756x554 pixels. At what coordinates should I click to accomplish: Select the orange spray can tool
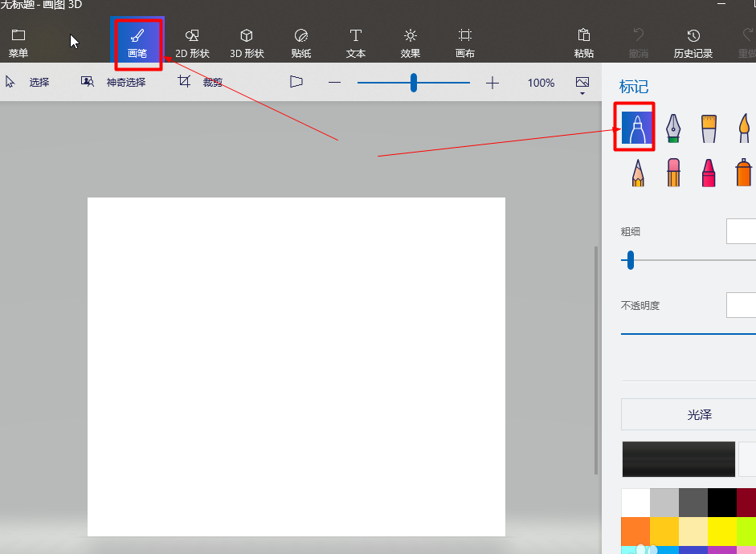(x=744, y=173)
